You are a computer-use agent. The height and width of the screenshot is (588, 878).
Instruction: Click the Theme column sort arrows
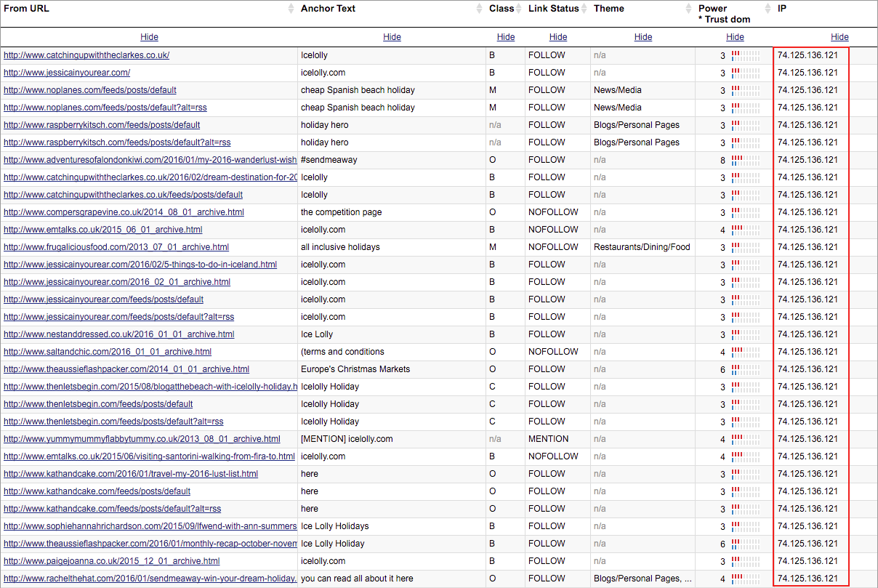tap(689, 9)
